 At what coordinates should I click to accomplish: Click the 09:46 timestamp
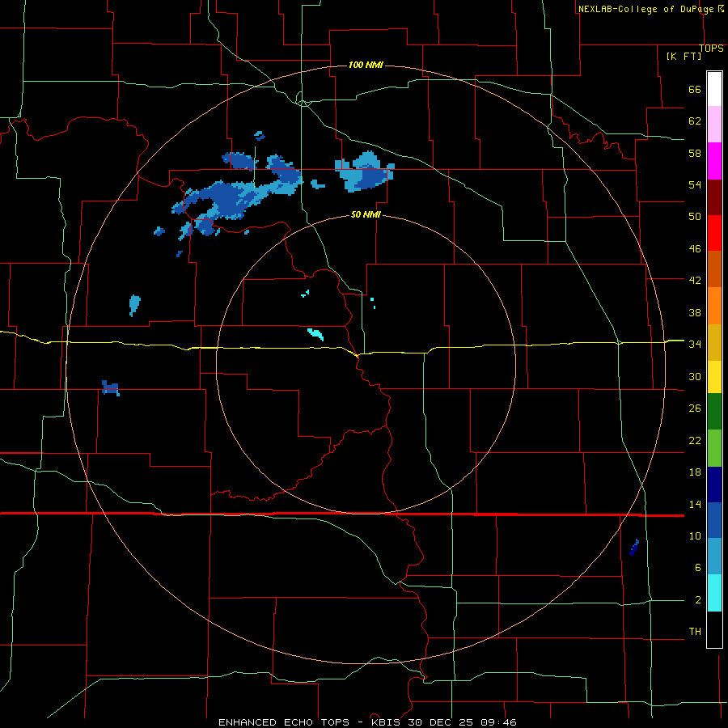pos(499,722)
